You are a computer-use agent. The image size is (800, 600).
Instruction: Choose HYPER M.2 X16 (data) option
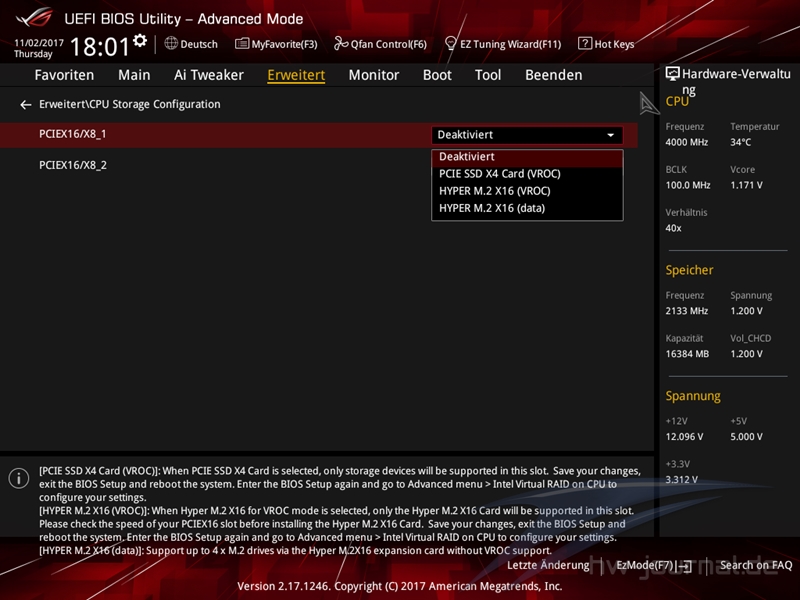click(527, 208)
